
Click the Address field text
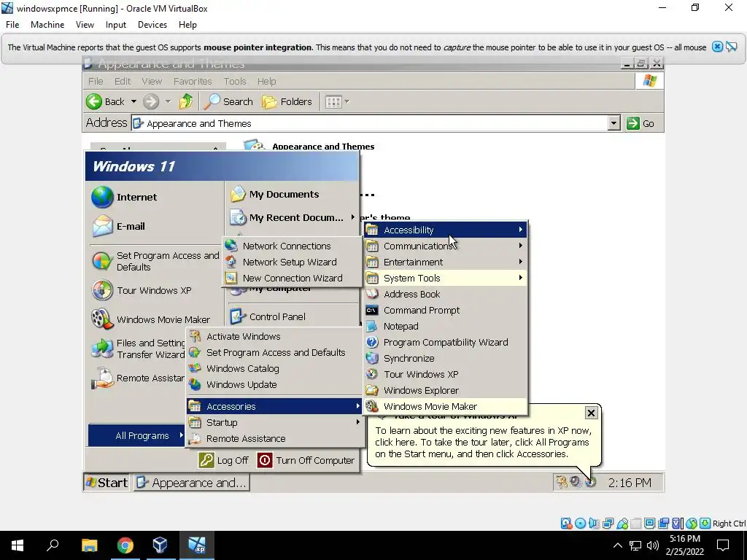pyautogui.click(x=199, y=123)
